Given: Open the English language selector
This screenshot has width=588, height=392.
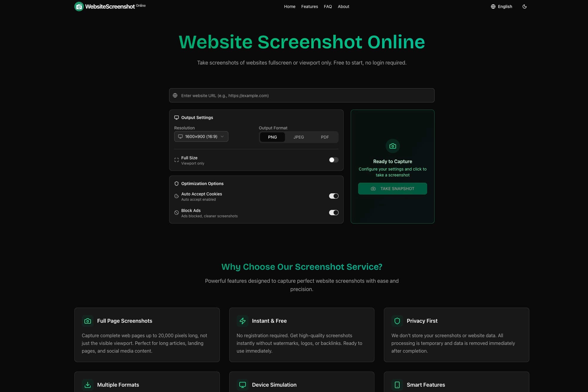Looking at the screenshot, I should coord(502,7).
